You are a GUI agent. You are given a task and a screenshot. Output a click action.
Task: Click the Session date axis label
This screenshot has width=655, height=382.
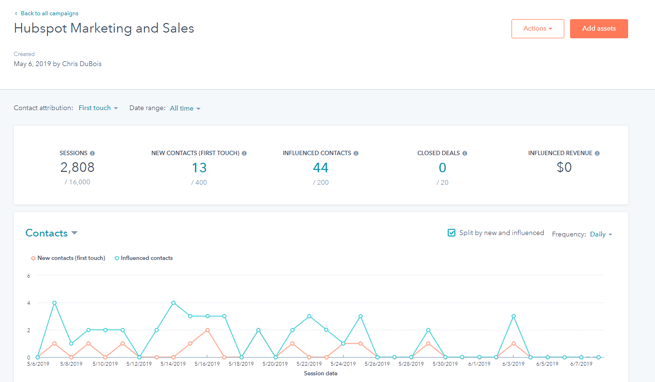pos(320,373)
